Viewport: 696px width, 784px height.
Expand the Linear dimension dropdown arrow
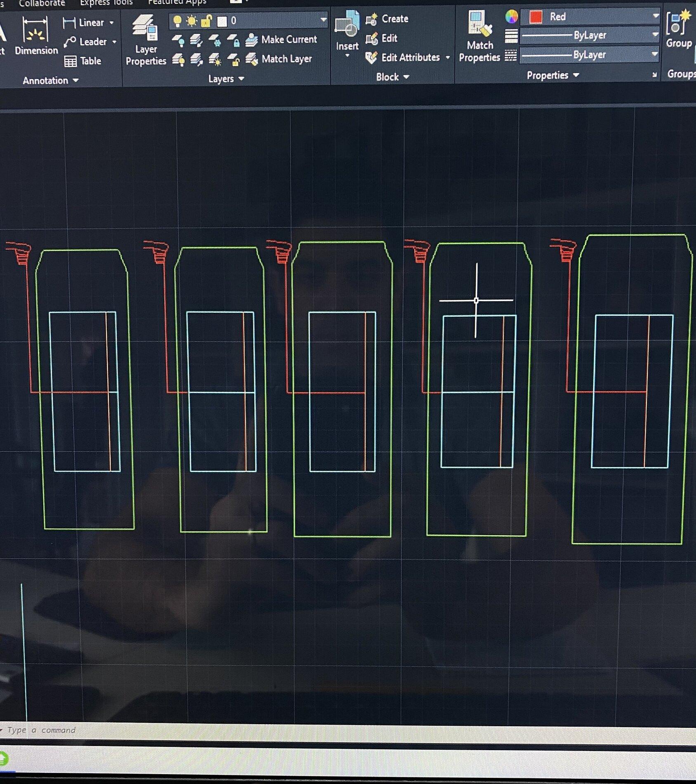point(111,23)
